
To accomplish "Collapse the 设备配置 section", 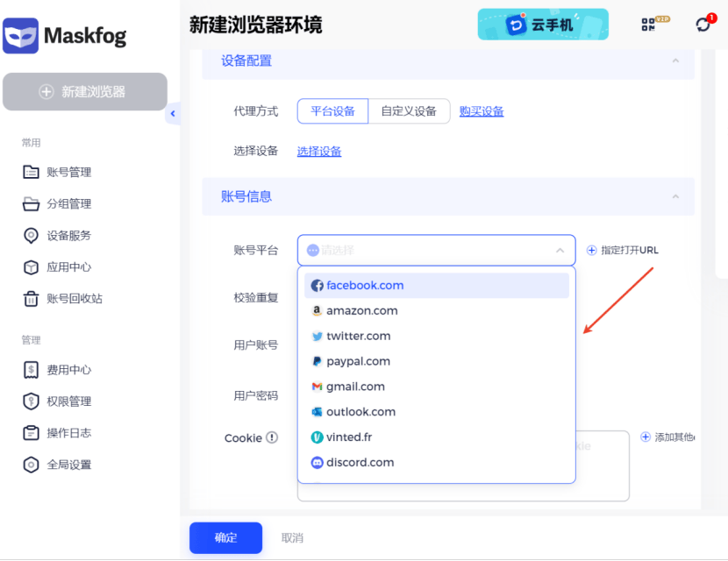I will (675, 61).
